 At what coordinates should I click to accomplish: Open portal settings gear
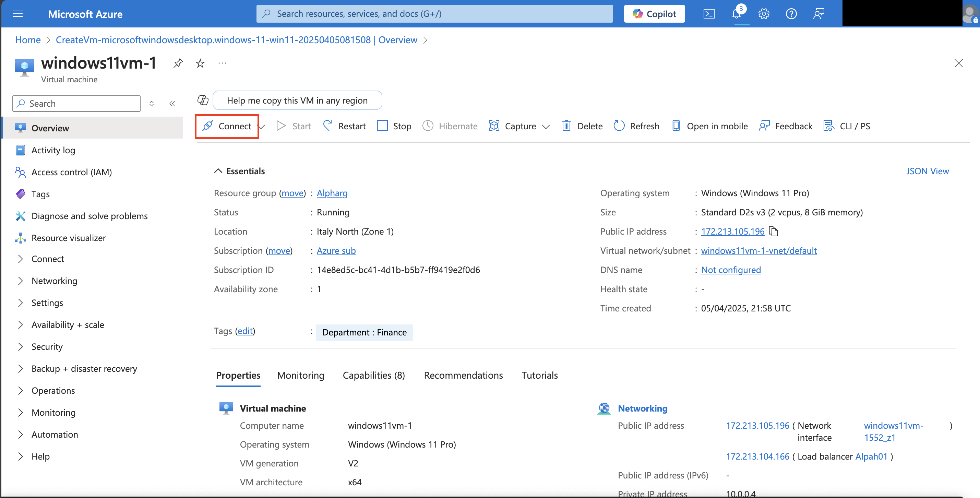coord(764,14)
